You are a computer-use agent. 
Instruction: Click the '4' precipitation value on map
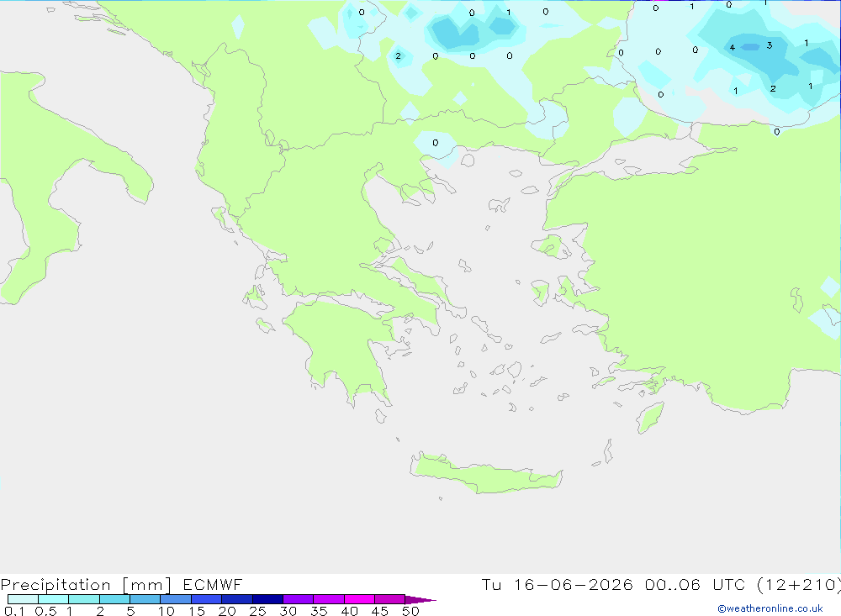[733, 48]
